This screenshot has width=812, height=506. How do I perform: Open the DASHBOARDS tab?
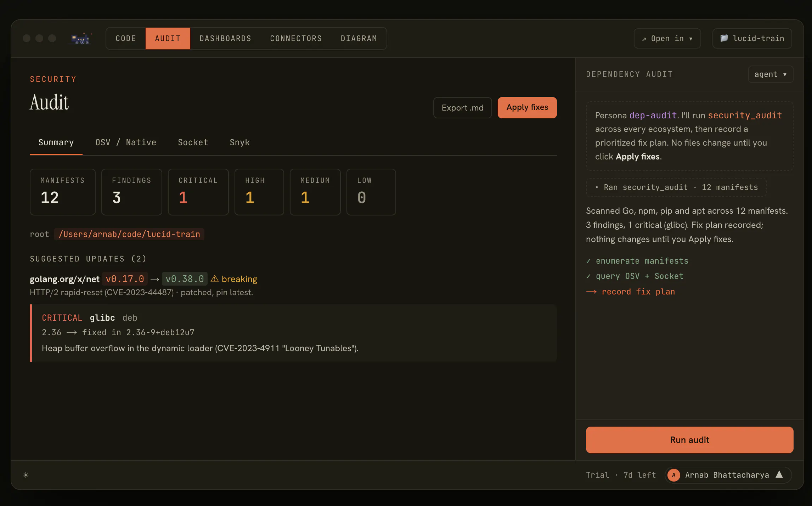225,38
